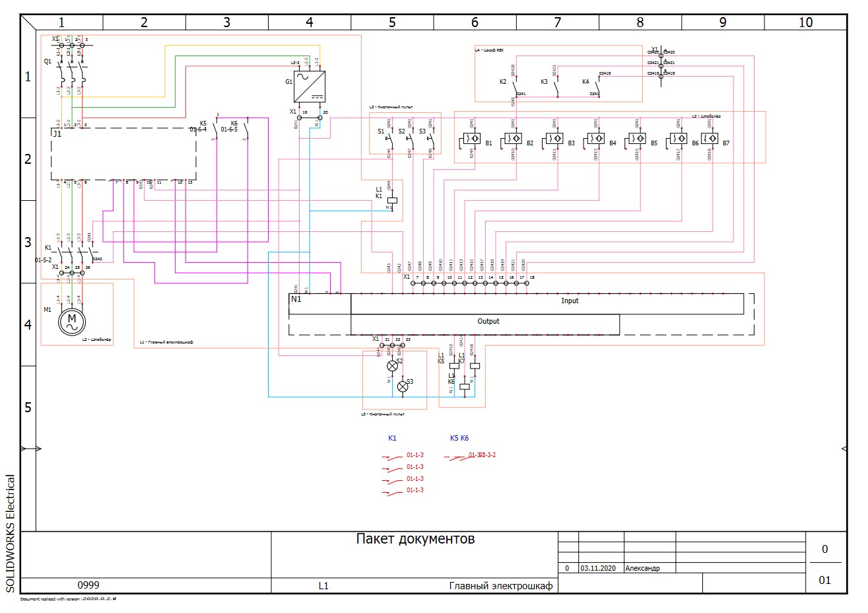
Task: Click the B1 sensor symbol
Action: click(470, 139)
